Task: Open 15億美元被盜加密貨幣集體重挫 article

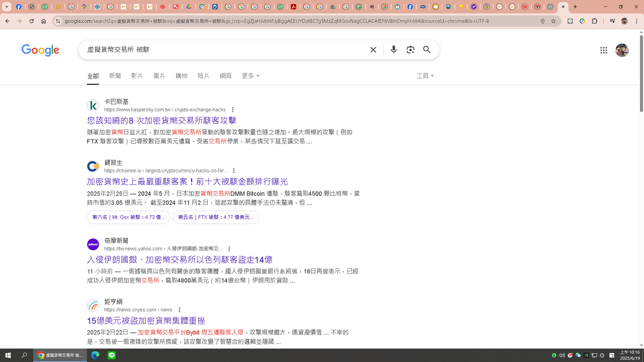Action: click(146, 321)
